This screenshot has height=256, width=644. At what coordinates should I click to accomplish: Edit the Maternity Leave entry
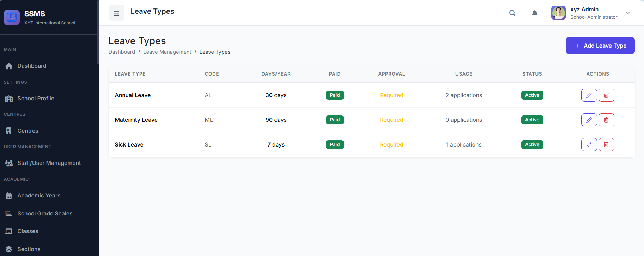[x=589, y=120]
